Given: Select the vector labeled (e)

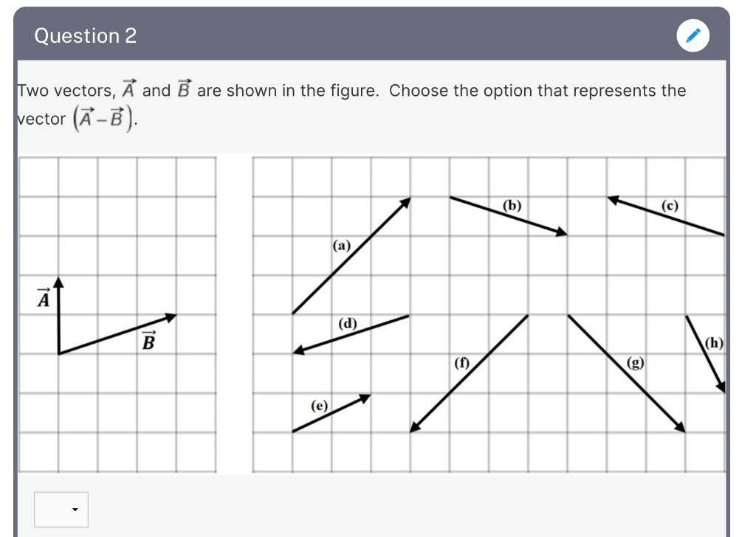Looking at the screenshot, I should [x=332, y=413].
